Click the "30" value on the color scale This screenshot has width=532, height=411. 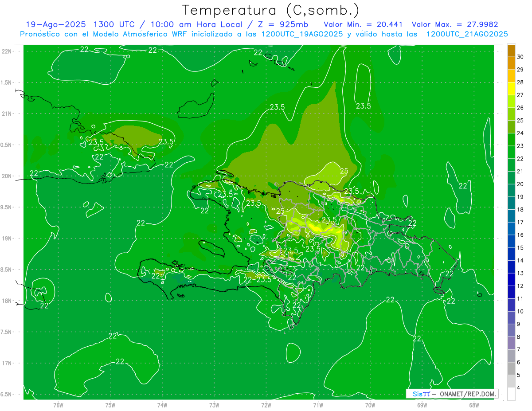coord(520,57)
